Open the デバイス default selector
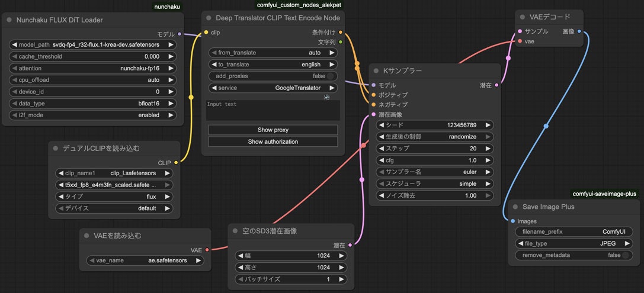 [x=114, y=208]
